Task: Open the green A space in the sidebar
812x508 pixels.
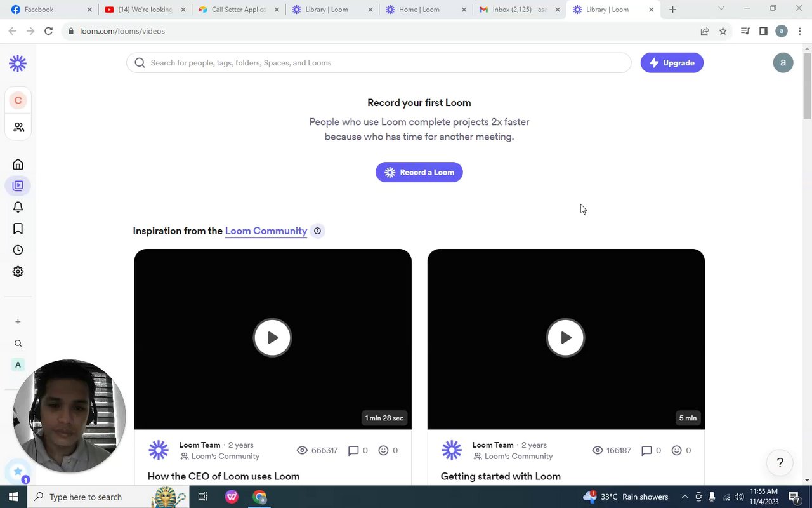Action: coord(18,364)
